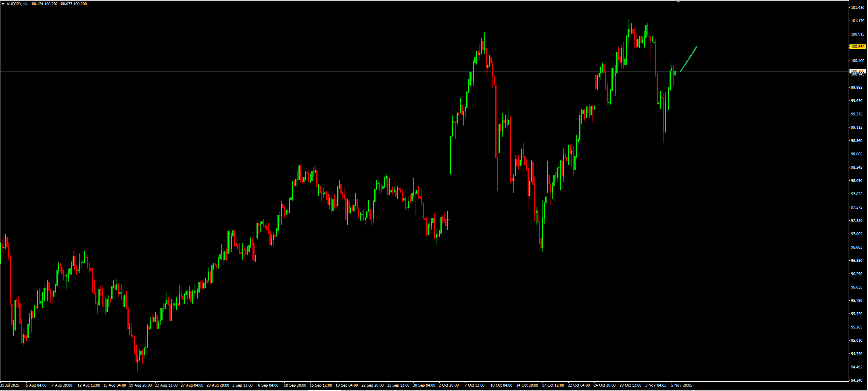Click the 19 Aug 20:00 time label
The width and height of the screenshot is (868, 391).
coord(140,385)
